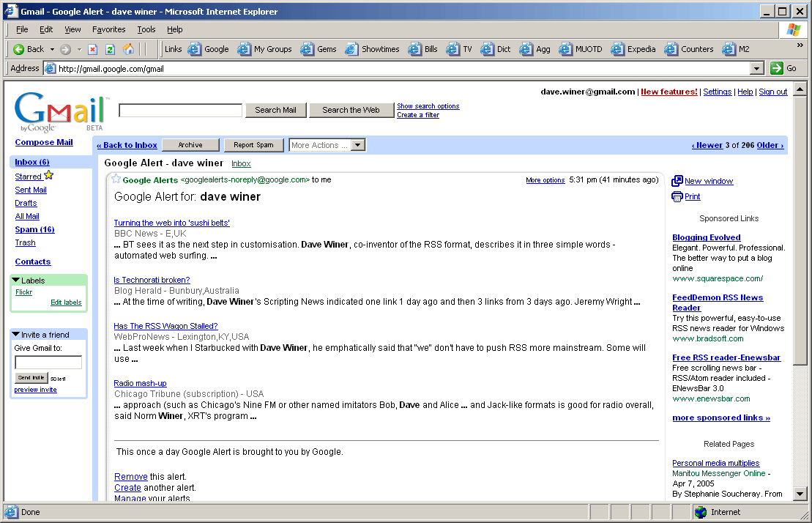Click the green Go arrow button
The height and width of the screenshot is (523, 812).
coord(777,68)
